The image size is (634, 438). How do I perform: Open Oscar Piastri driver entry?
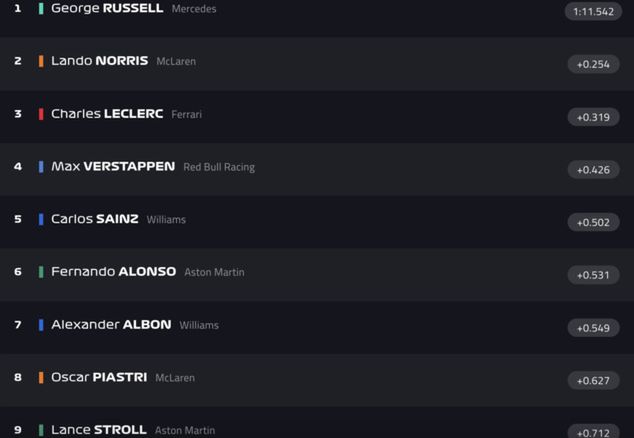(99, 378)
